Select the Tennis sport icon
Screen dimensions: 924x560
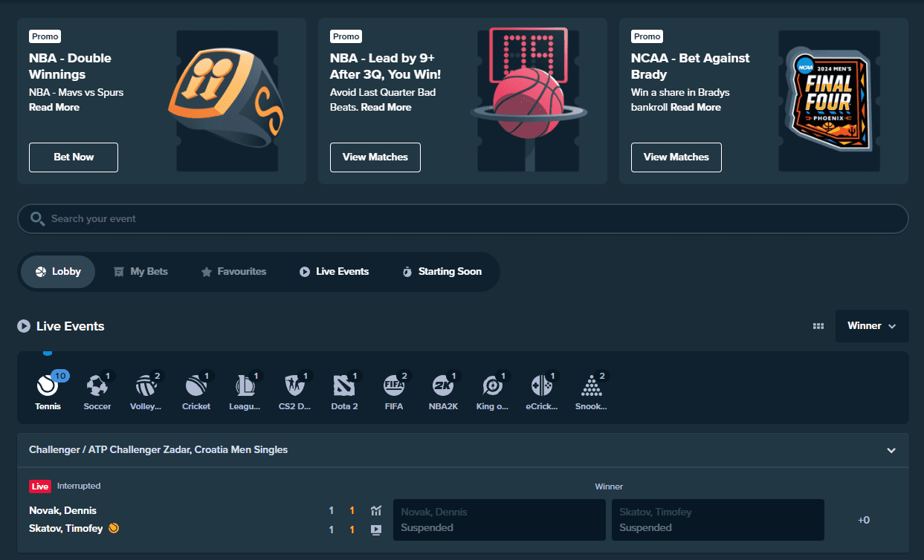coord(48,385)
